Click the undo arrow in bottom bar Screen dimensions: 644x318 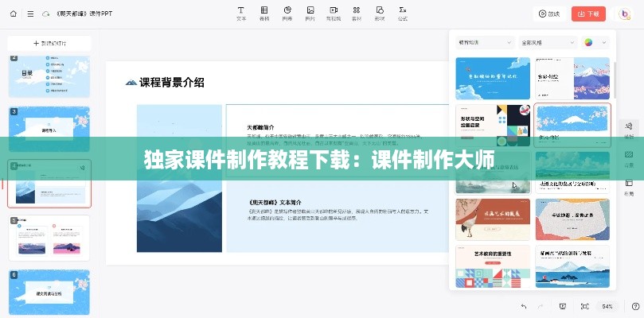click(523, 306)
